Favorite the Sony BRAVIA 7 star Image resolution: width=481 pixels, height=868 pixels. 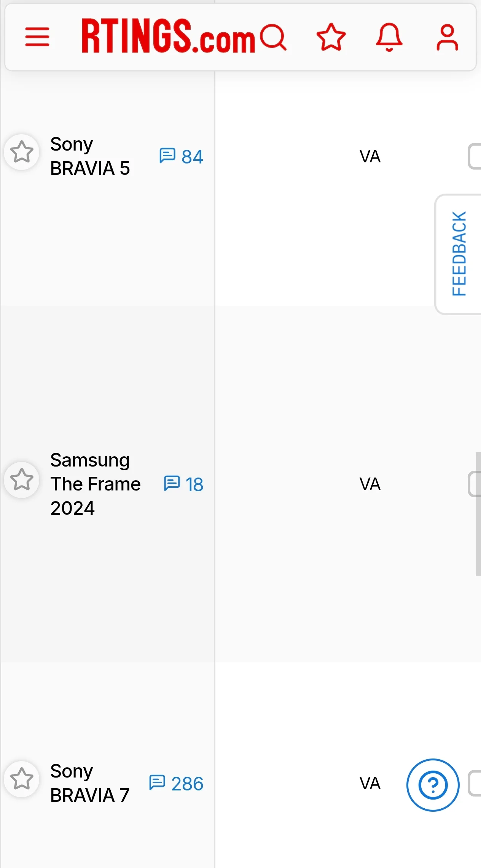pyautogui.click(x=22, y=779)
